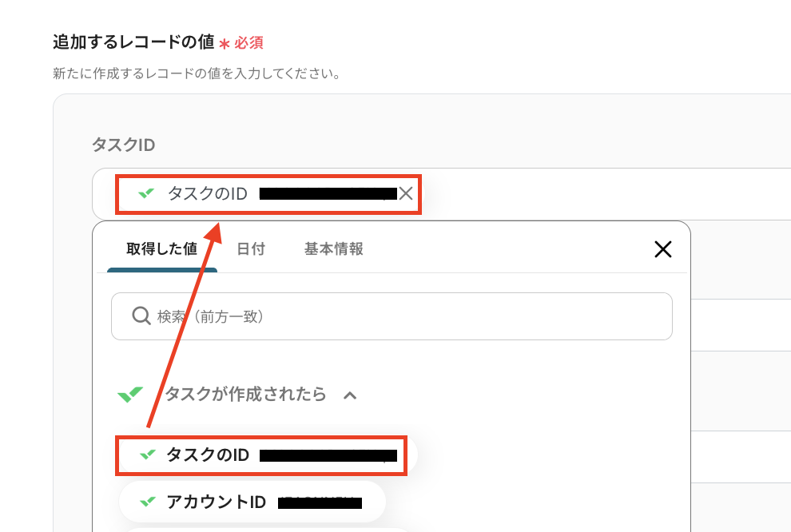Remove the タスクのID chip with its X icon
Image resolution: width=791 pixels, height=532 pixels.
[406, 193]
